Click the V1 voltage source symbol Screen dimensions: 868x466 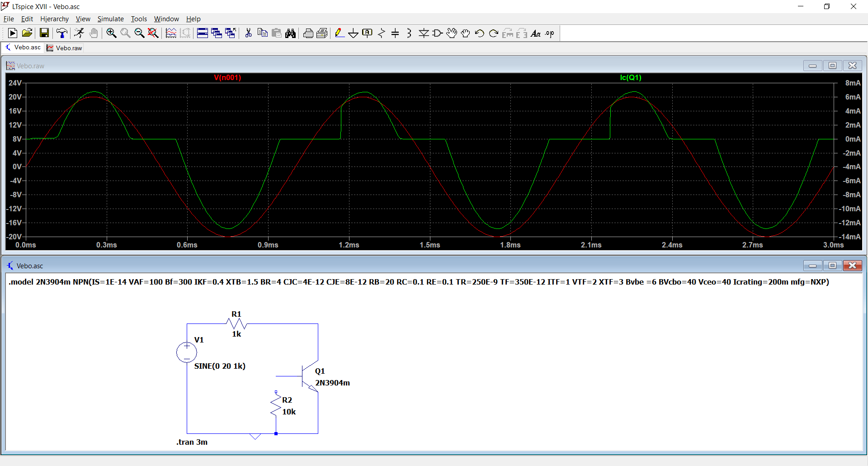(x=187, y=352)
